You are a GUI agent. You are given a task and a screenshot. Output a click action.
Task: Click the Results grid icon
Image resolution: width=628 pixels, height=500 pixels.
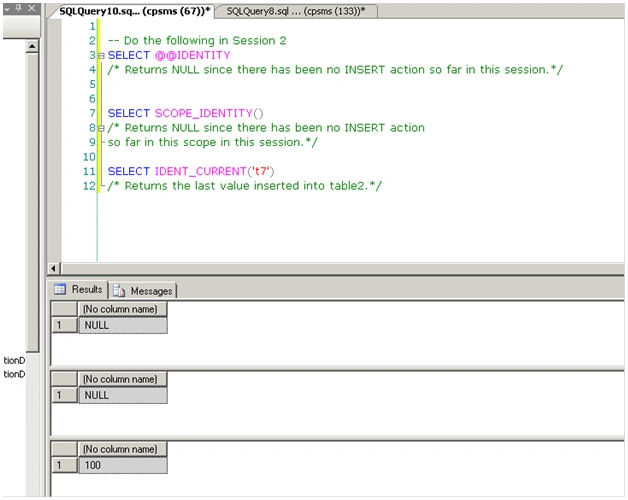(x=60, y=289)
